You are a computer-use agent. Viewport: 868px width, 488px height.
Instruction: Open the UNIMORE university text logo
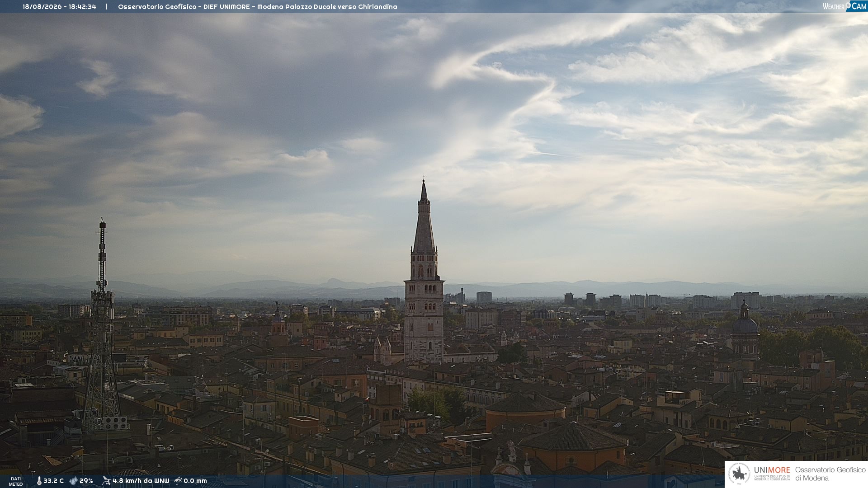pyautogui.click(x=772, y=474)
